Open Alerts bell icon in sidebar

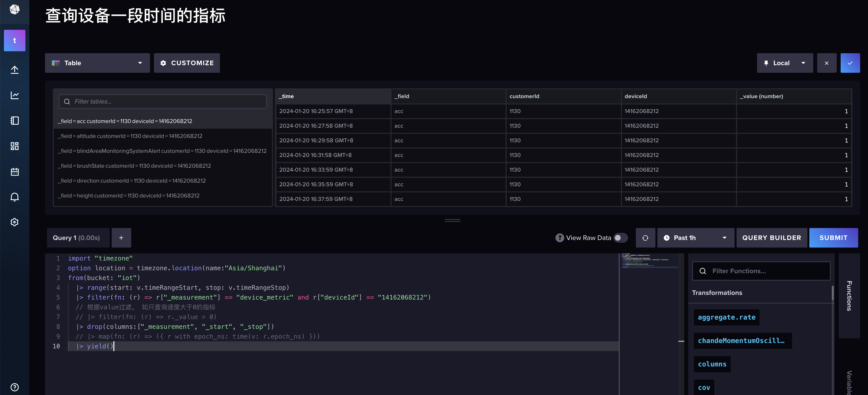click(14, 197)
